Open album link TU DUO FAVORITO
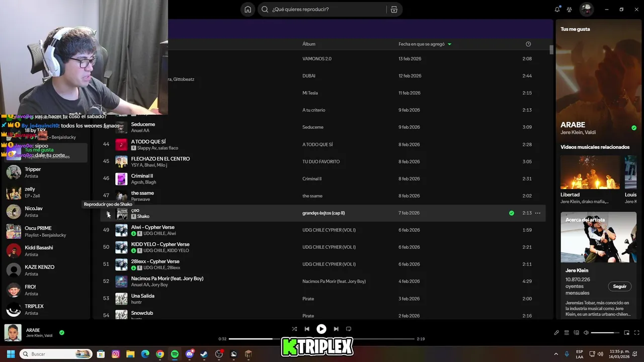This screenshot has width=644, height=362. pos(321,162)
